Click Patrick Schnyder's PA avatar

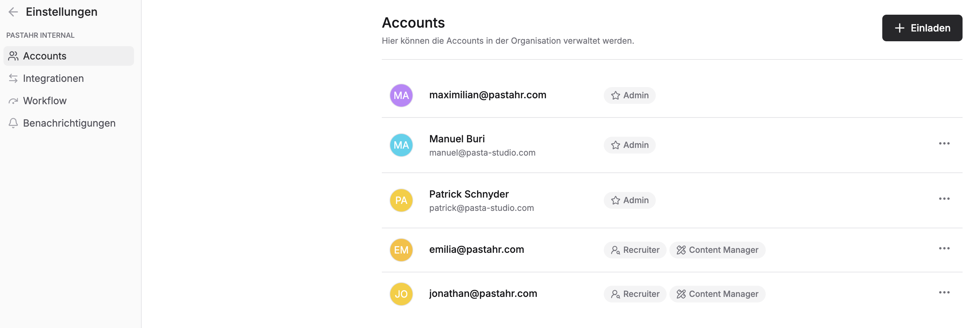click(x=401, y=200)
